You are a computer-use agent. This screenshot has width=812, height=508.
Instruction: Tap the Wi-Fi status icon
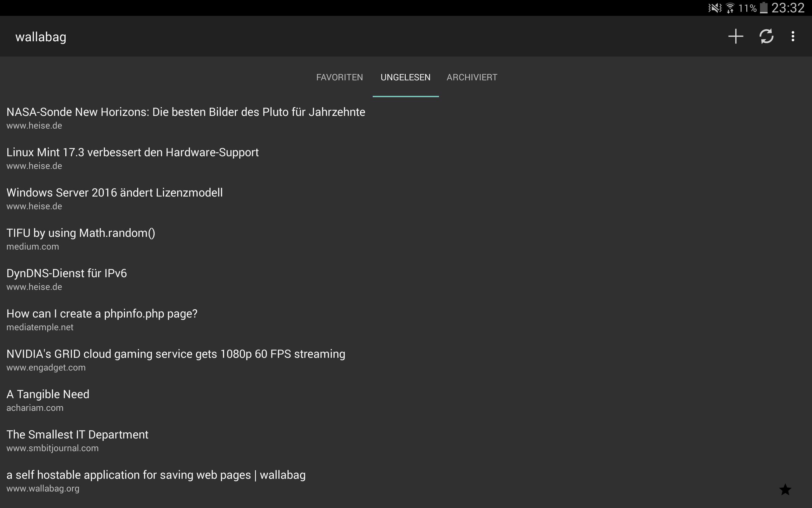[x=730, y=8]
